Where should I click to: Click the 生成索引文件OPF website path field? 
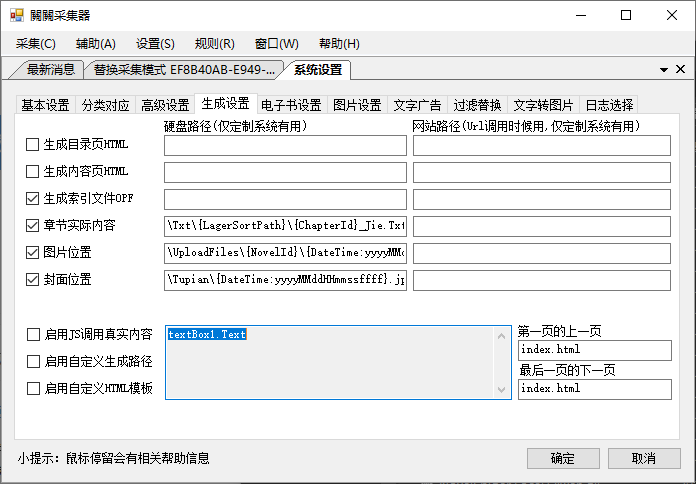coord(542,199)
